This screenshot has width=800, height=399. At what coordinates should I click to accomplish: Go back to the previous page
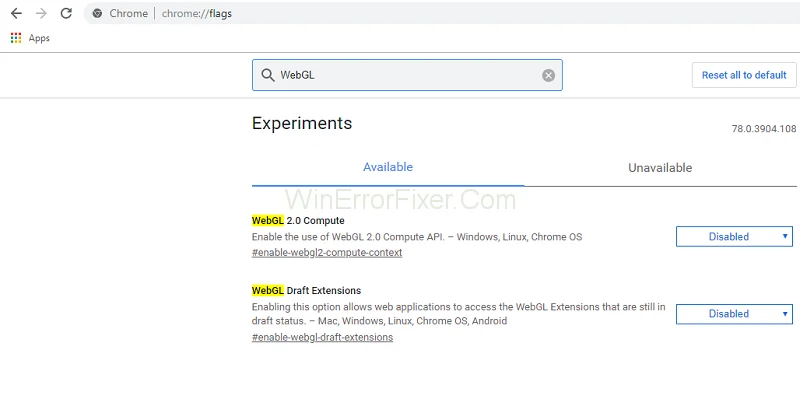[x=16, y=13]
